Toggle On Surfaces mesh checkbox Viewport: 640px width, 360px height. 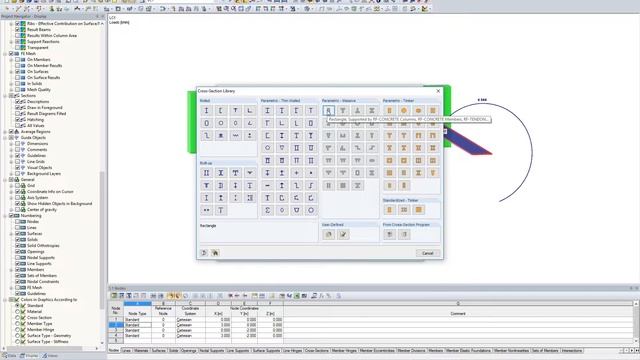[x=18, y=71]
